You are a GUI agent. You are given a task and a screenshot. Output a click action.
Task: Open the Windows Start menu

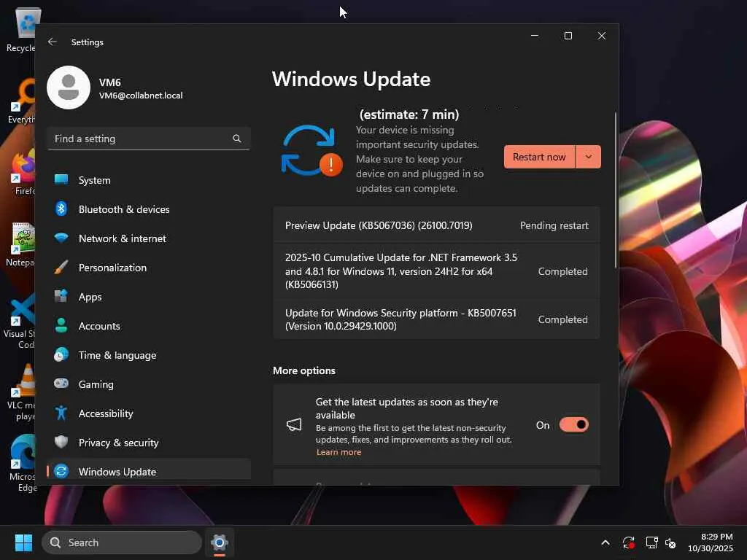(24, 542)
